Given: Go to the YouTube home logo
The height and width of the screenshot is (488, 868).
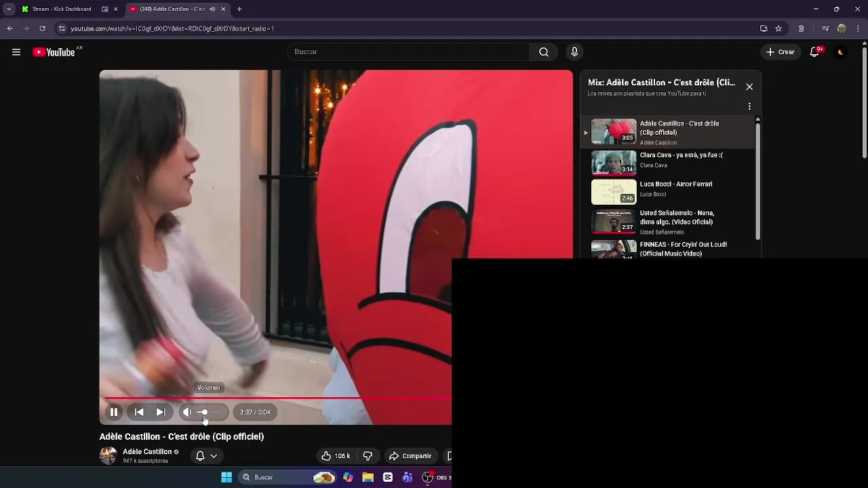Looking at the screenshot, I should [x=54, y=52].
